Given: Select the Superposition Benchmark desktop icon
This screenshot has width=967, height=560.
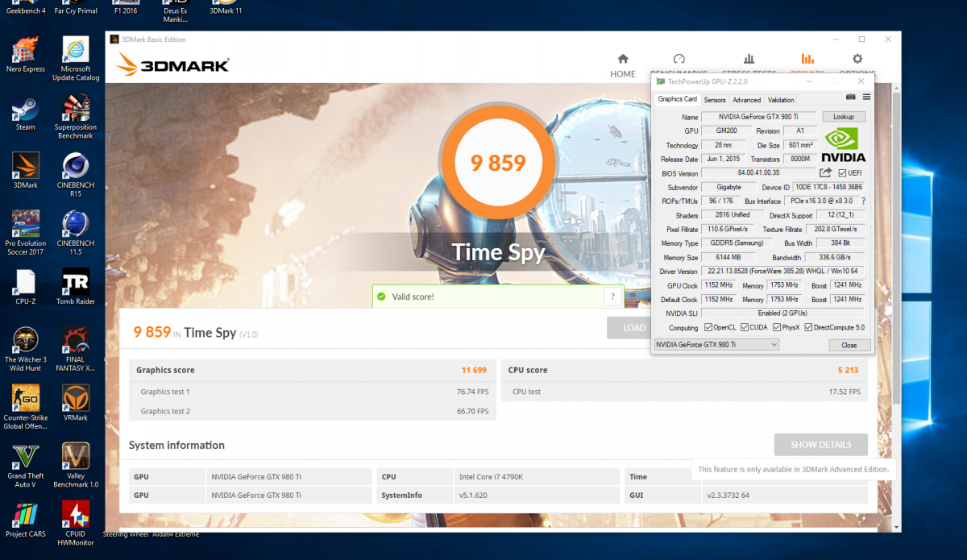Looking at the screenshot, I should (76, 118).
